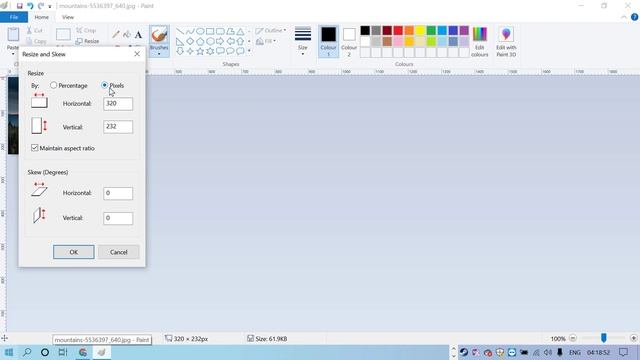Open Paint Help question mark icon
The image size is (640, 360).
(634, 17)
